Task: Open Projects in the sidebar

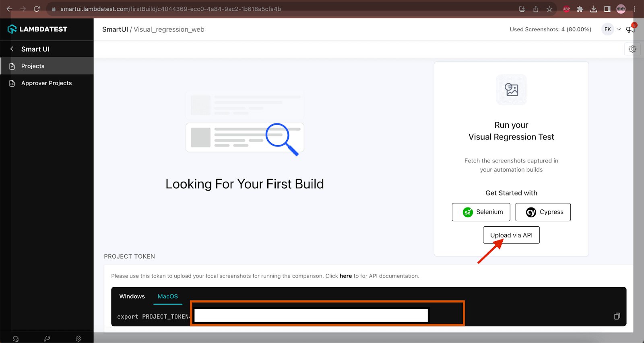Action: pos(47,66)
